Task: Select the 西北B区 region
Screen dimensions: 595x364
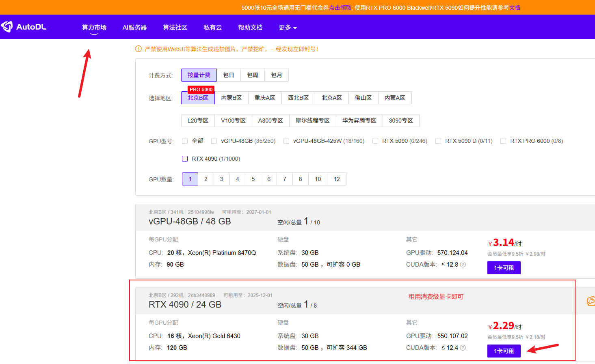Action: coord(299,98)
